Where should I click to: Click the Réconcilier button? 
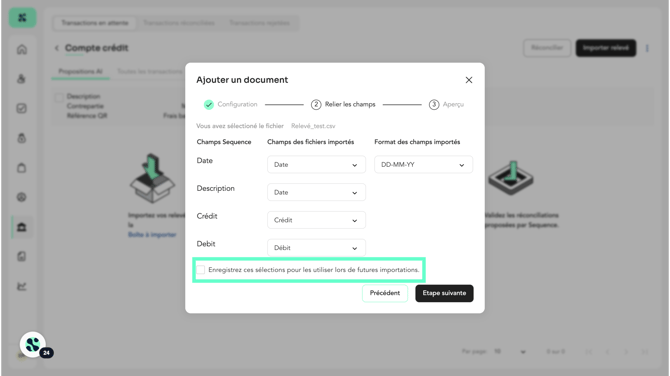point(547,48)
